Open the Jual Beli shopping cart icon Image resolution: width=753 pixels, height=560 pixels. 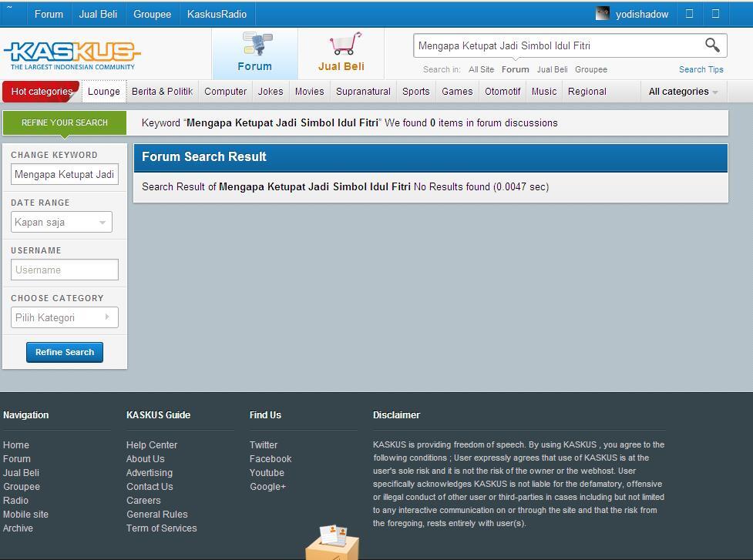[x=345, y=44]
